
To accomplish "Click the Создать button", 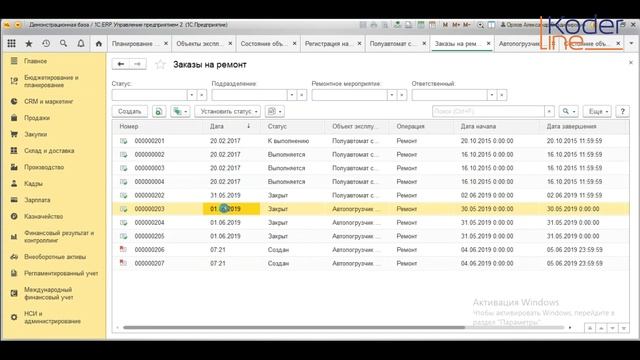I will [130, 111].
